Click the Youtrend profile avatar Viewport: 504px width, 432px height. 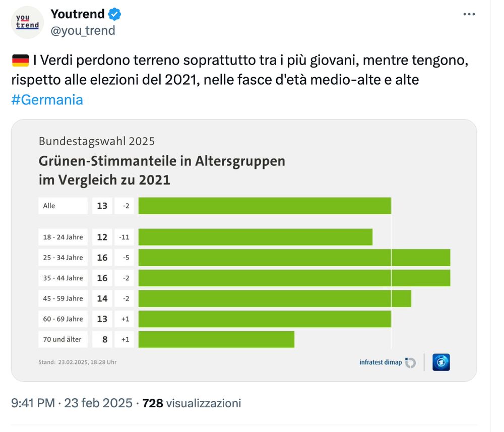pyautogui.click(x=27, y=23)
